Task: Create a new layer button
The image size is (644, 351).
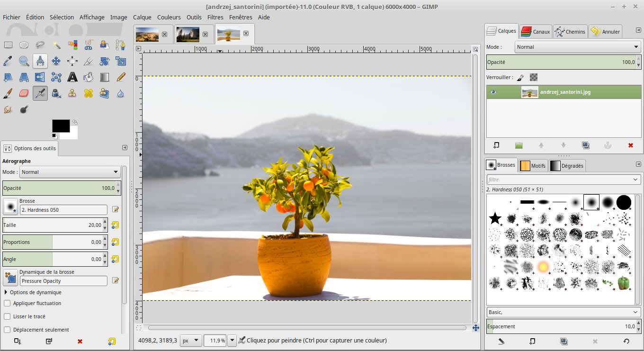Action: [x=496, y=145]
